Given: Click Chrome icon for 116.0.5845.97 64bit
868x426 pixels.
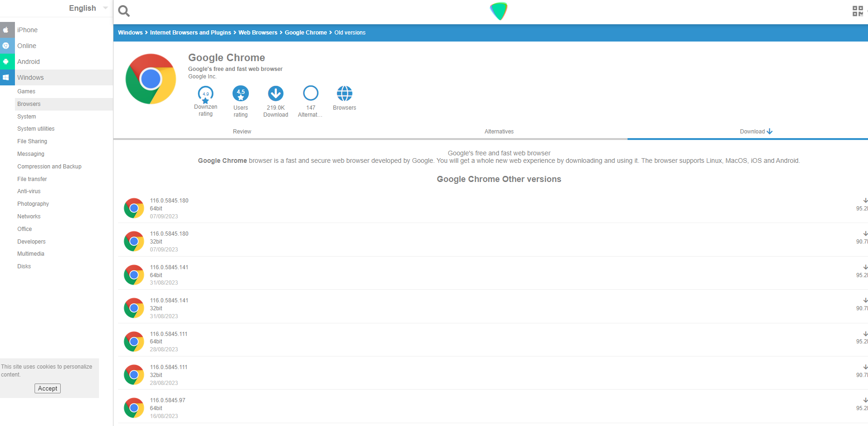Looking at the screenshot, I should [134, 408].
